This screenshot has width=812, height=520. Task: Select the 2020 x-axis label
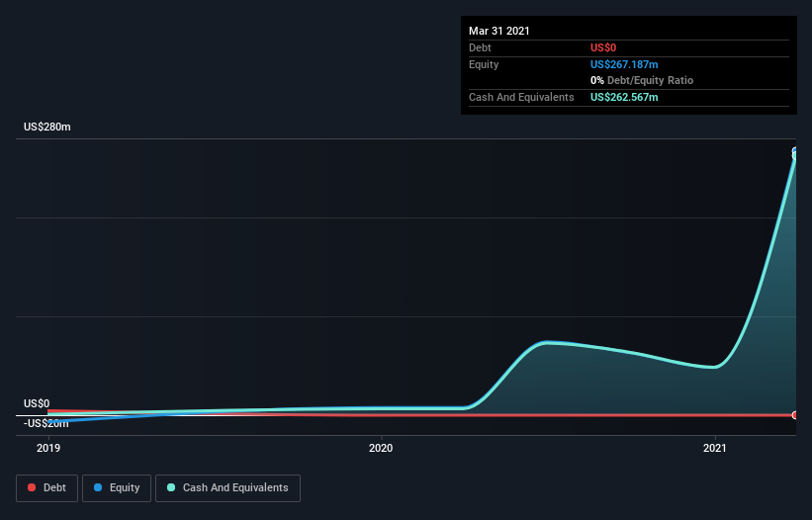point(381,448)
